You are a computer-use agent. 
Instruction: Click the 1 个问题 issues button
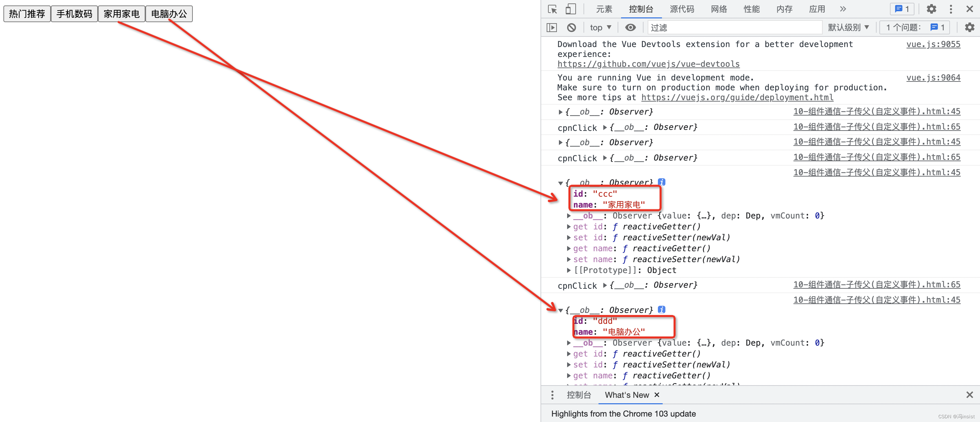(915, 27)
